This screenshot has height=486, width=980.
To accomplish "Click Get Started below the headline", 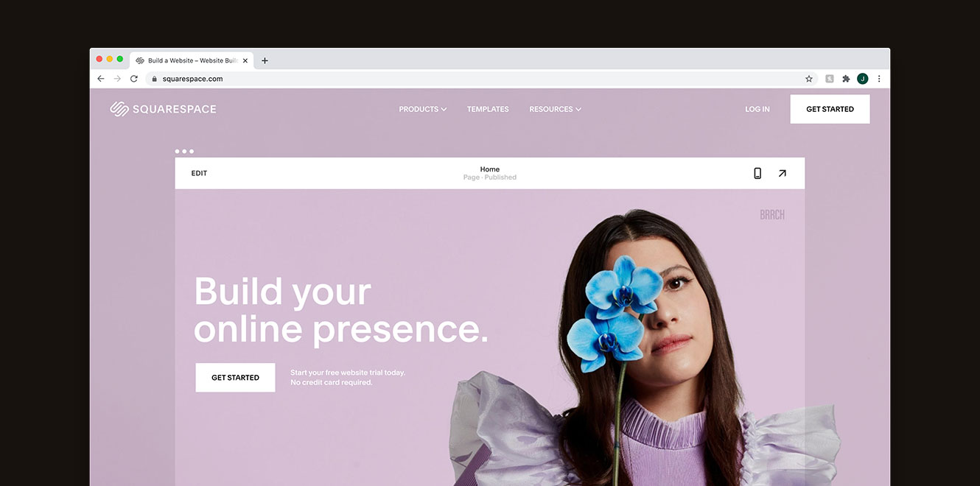I will (235, 378).
